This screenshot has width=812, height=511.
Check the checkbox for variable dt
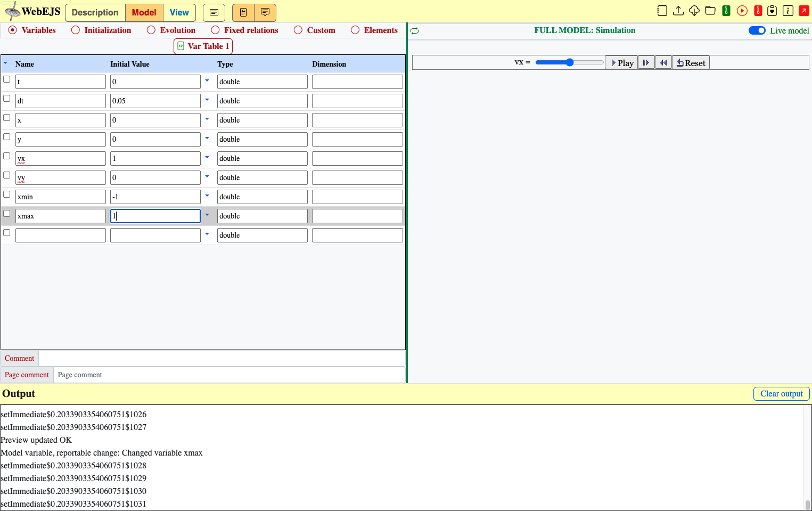pyautogui.click(x=7, y=99)
